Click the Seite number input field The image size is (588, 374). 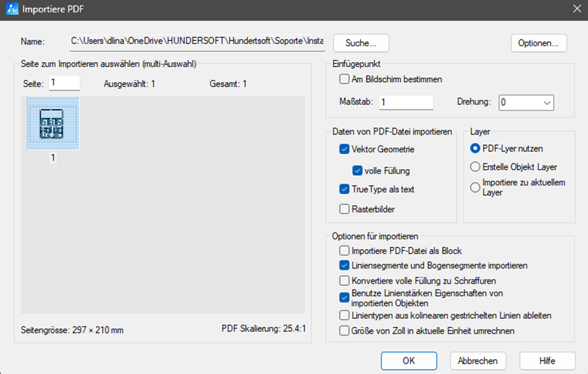pyautogui.click(x=64, y=83)
